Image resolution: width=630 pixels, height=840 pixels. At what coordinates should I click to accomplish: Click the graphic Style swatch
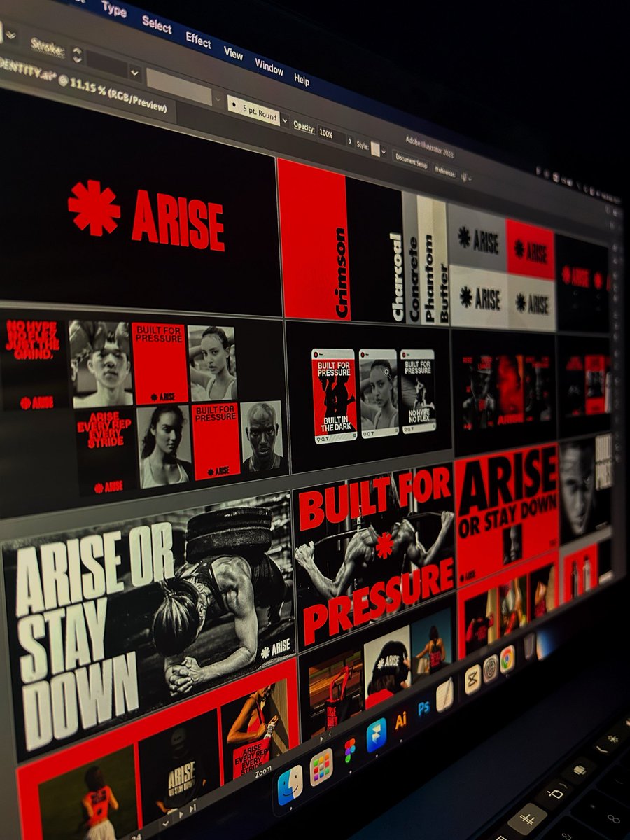pos(376,148)
